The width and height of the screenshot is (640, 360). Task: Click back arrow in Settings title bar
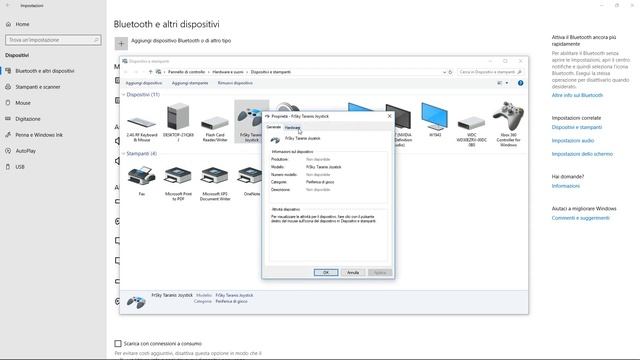point(8,6)
